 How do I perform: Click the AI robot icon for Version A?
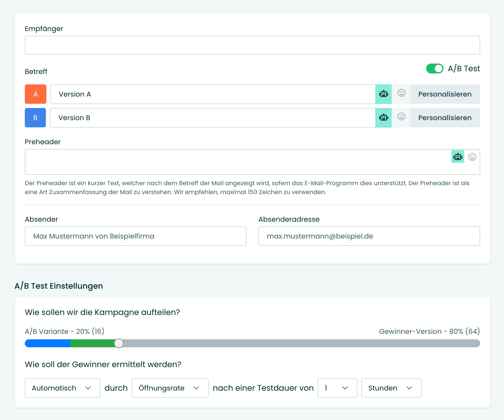(383, 94)
